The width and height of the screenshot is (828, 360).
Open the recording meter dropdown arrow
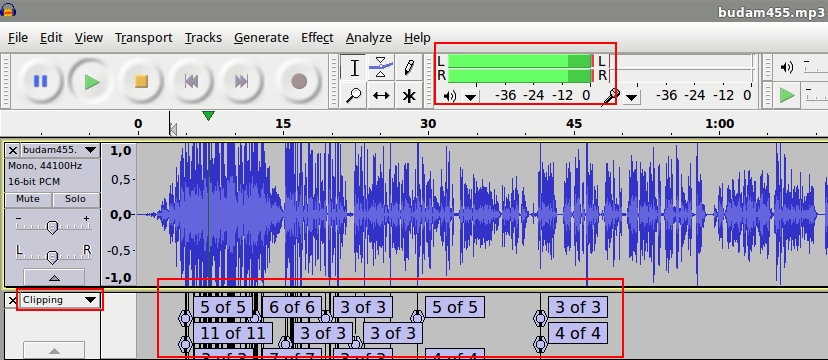[632, 97]
